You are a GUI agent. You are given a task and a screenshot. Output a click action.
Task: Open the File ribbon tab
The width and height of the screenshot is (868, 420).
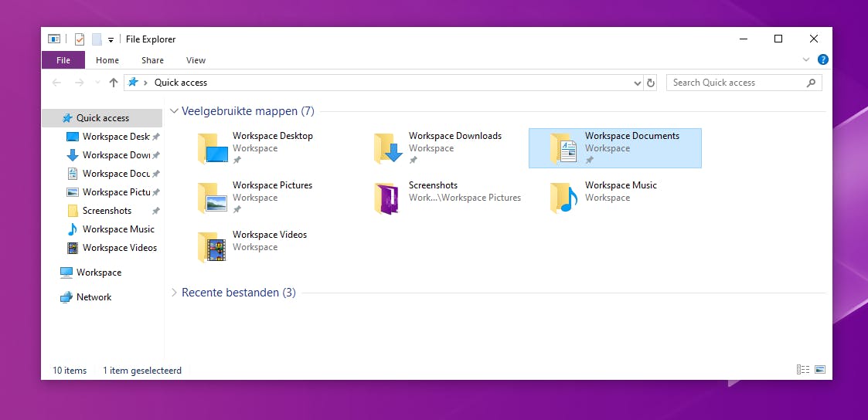pos(63,60)
